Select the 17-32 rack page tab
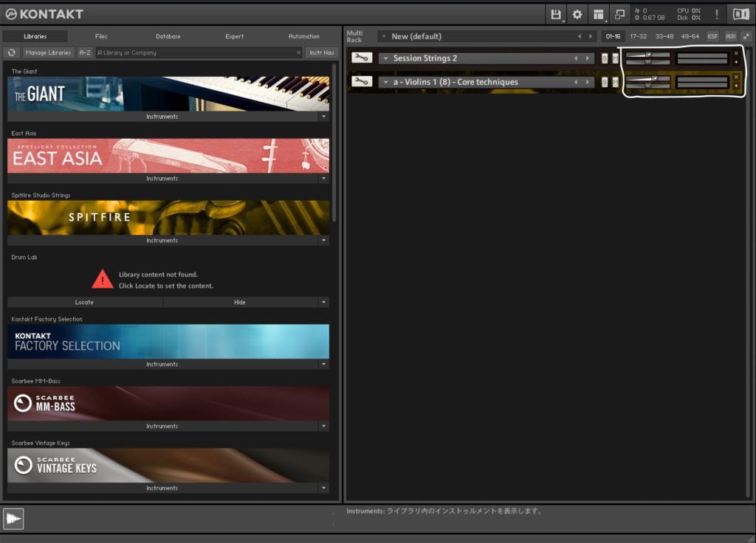Screen dimensions: 756x543 (x=638, y=36)
